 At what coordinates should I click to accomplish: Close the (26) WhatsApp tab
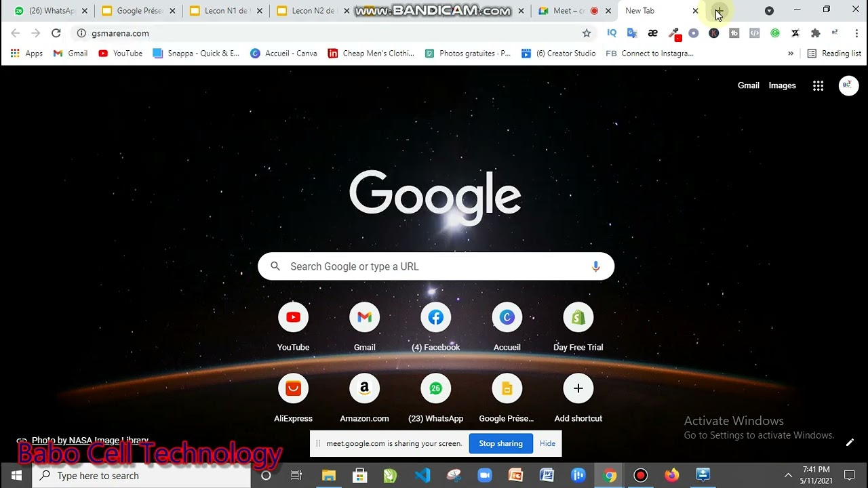pos(85,11)
